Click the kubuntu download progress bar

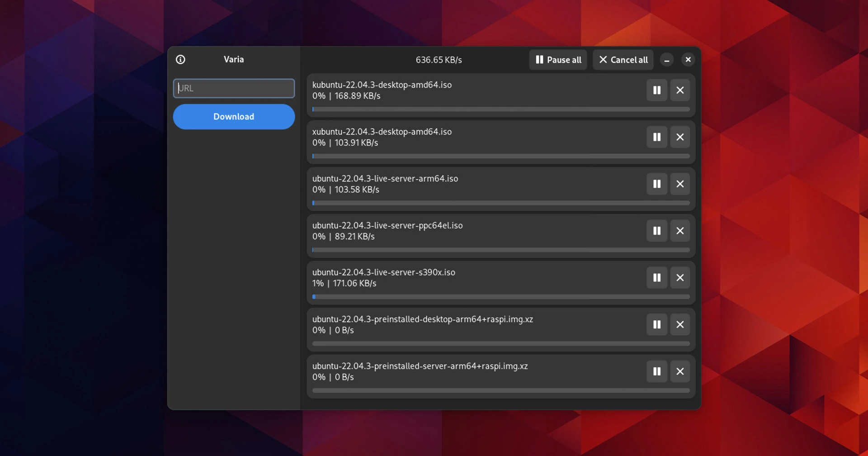pos(501,109)
